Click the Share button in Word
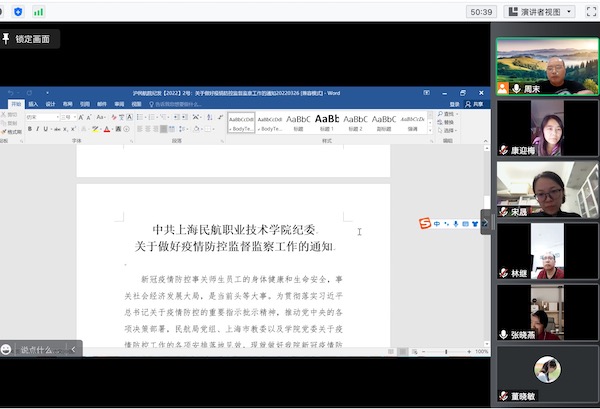The image size is (600, 409). (x=474, y=104)
